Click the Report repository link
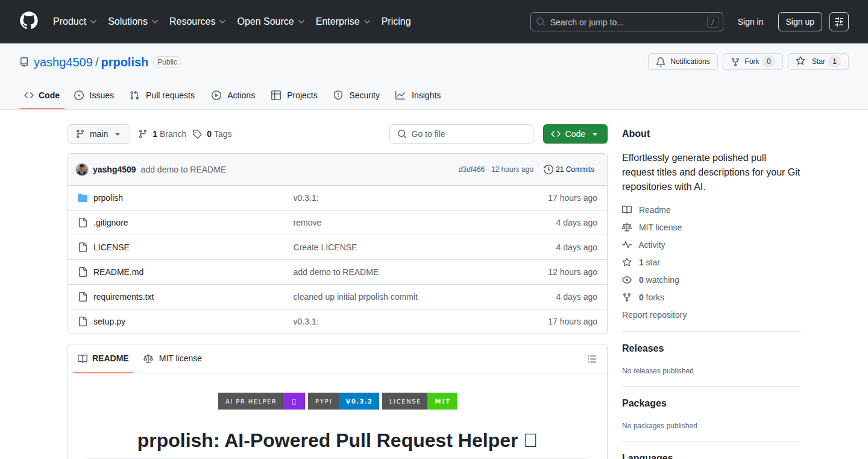 [655, 315]
